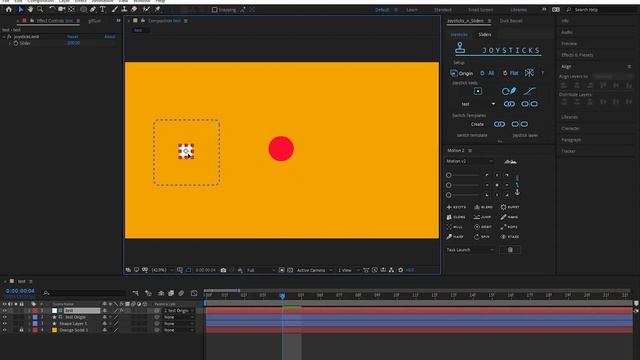Switch to the Sliders tab
This screenshot has height=360, width=640.
click(484, 35)
